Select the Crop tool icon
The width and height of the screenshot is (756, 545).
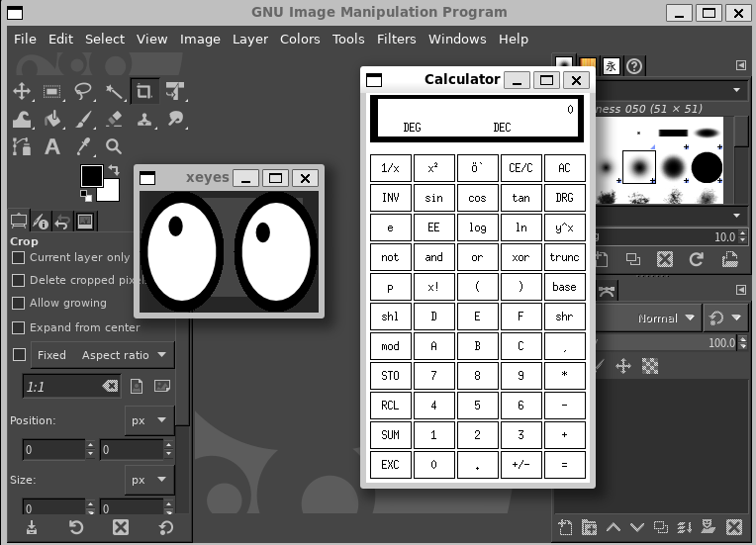(144, 91)
